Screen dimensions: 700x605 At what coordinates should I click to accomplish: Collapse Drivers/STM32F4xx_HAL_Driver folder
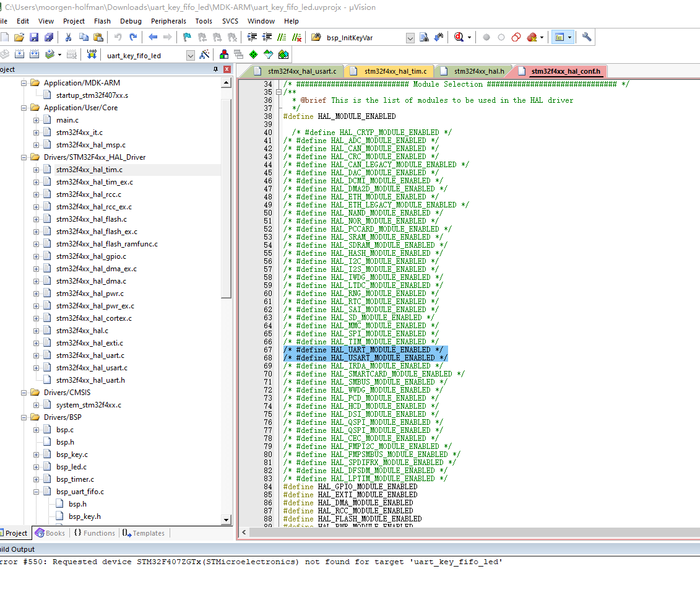tap(24, 157)
